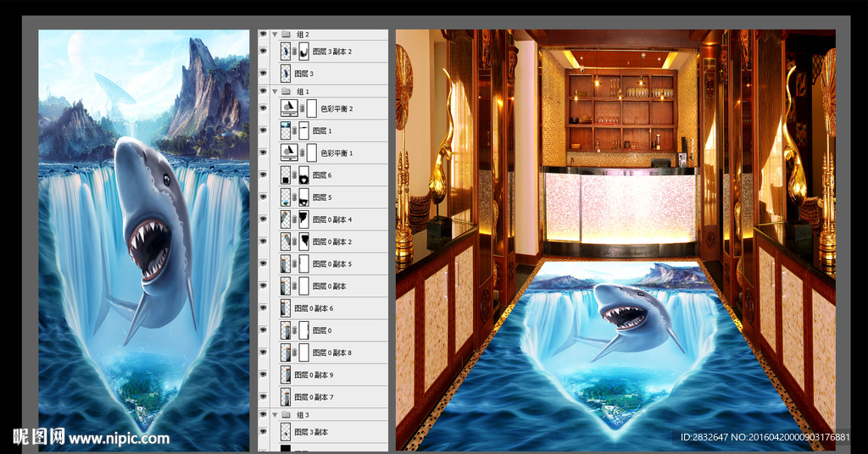
Task: Select the layer mask of 图层 6
Action: [304, 174]
